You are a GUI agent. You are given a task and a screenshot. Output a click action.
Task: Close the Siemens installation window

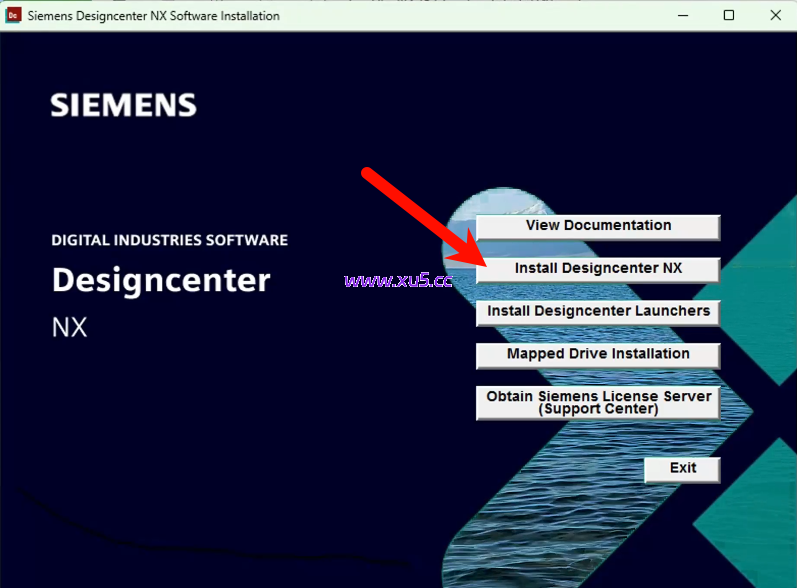click(775, 16)
